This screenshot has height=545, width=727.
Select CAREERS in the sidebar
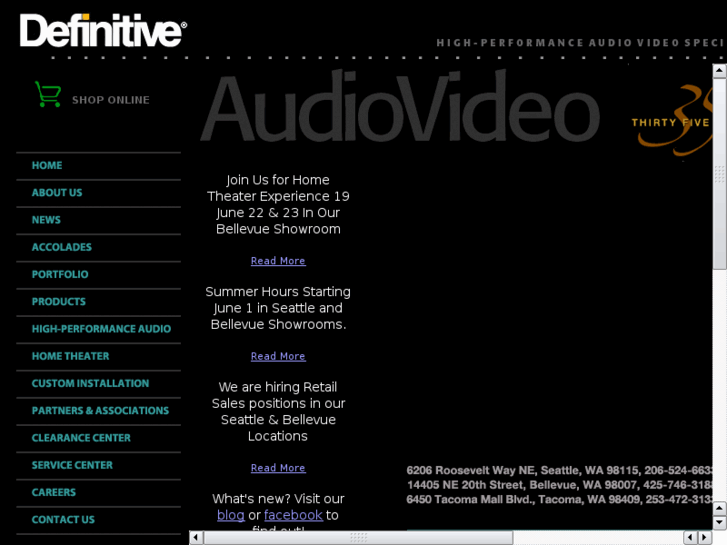click(x=54, y=493)
